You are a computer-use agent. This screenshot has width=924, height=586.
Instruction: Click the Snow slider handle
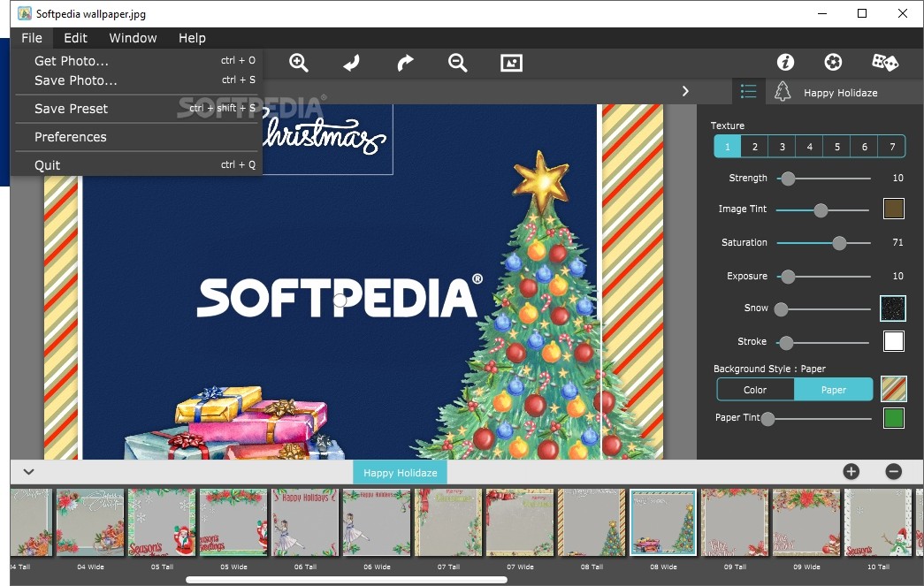(781, 309)
